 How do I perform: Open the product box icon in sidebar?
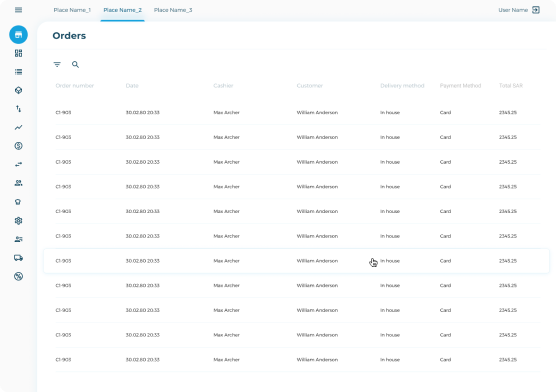coord(18,90)
